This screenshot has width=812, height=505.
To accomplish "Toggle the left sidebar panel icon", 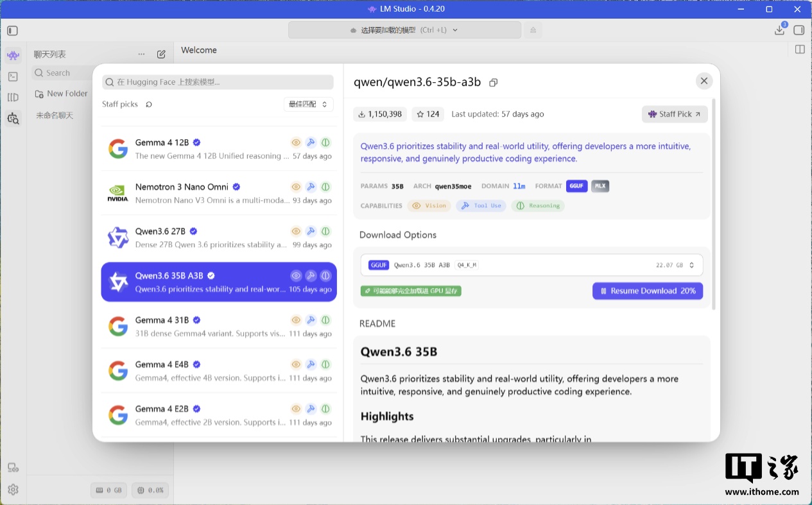I will pyautogui.click(x=13, y=30).
